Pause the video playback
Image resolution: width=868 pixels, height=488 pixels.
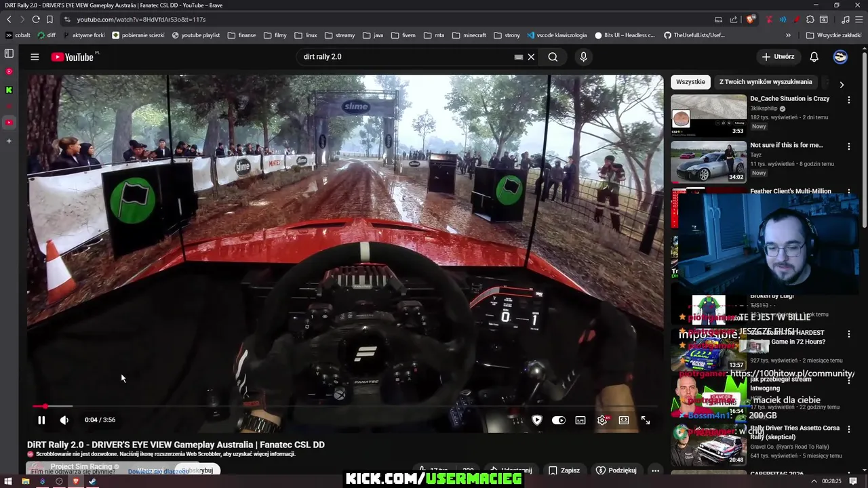(x=41, y=420)
